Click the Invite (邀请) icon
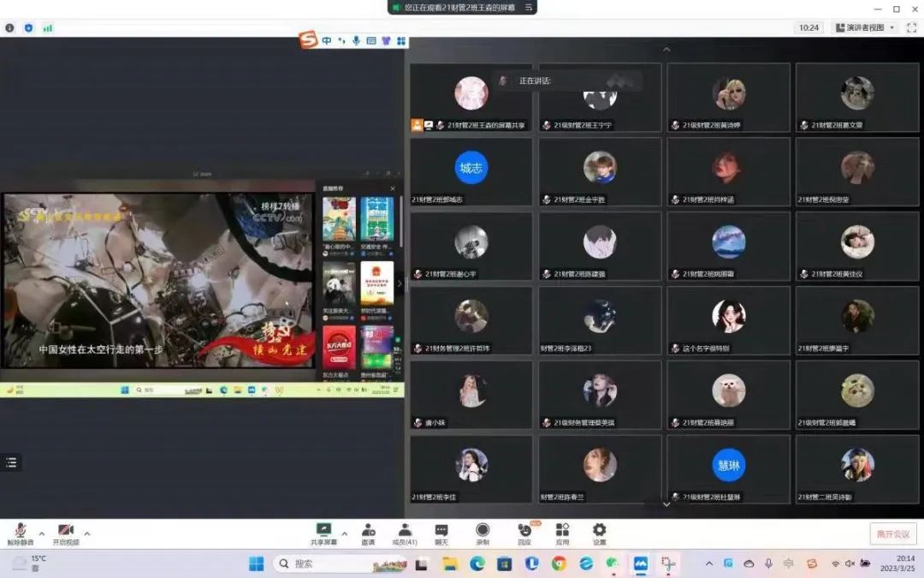 (368, 533)
